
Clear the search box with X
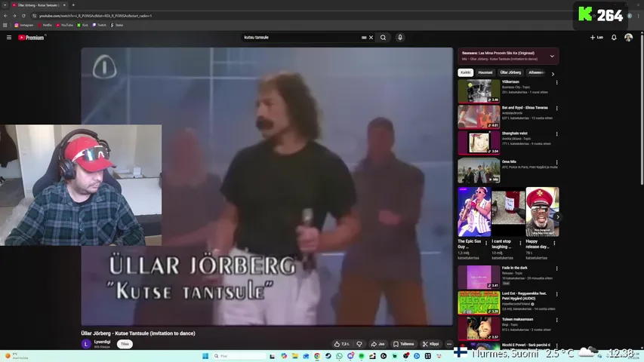coord(371,38)
